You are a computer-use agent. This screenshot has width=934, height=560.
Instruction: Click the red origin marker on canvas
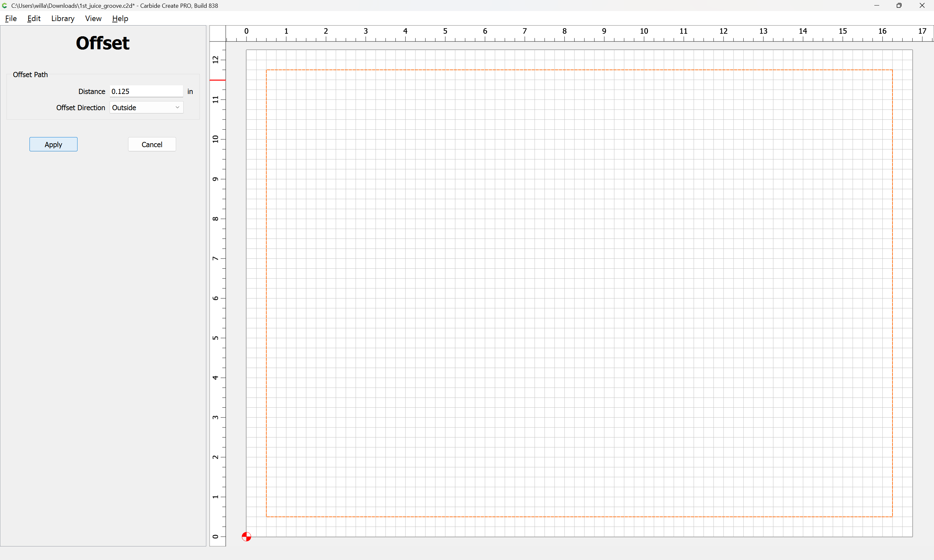246,536
